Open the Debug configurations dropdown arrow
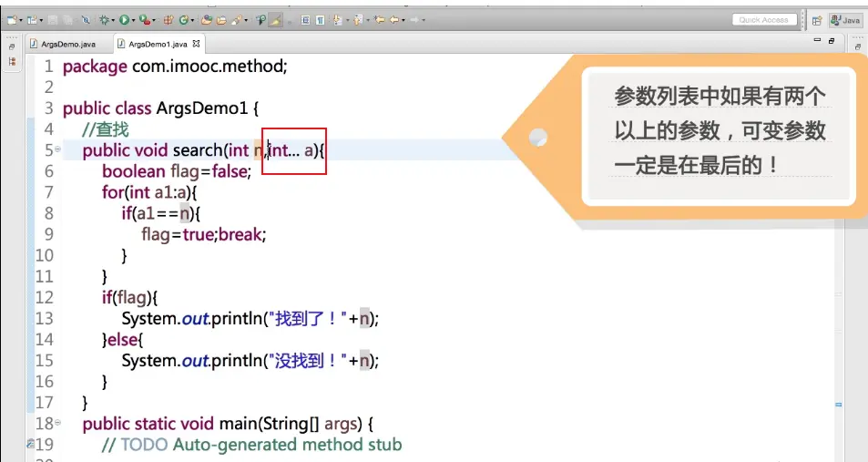Viewport: 868px width, 462px height. point(113,20)
